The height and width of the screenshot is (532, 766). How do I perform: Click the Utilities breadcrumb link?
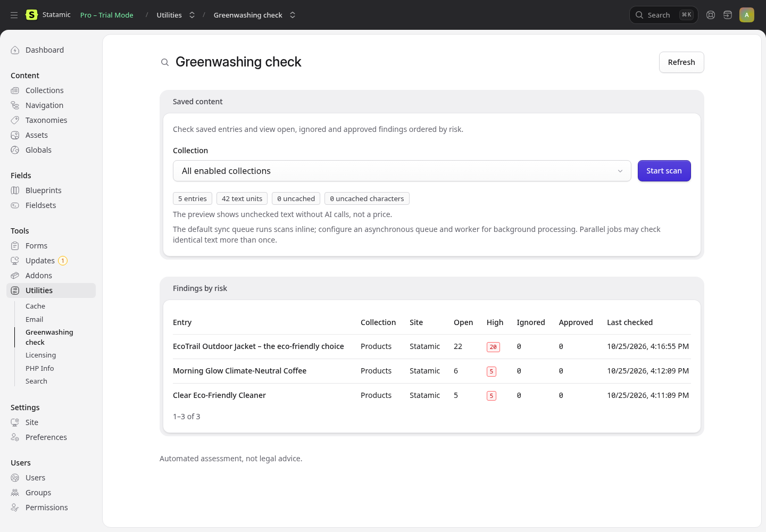pos(169,15)
